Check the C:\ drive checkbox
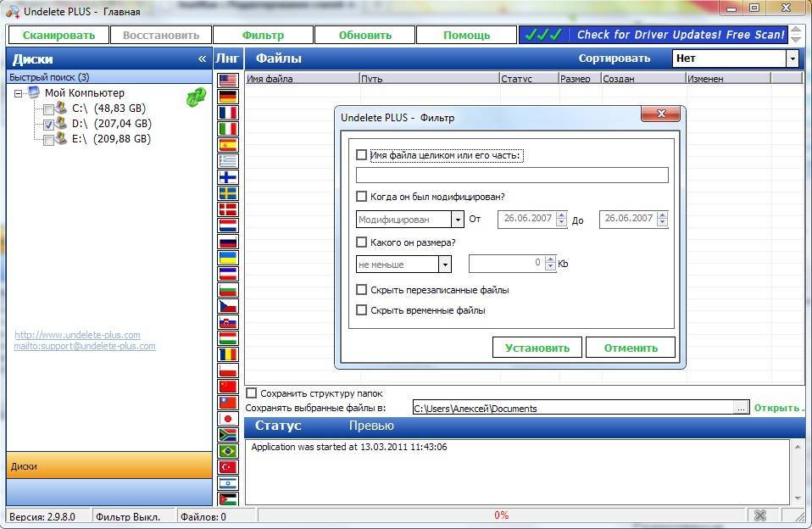This screenshot has width=812, height=529. click(x=48, y=109)
